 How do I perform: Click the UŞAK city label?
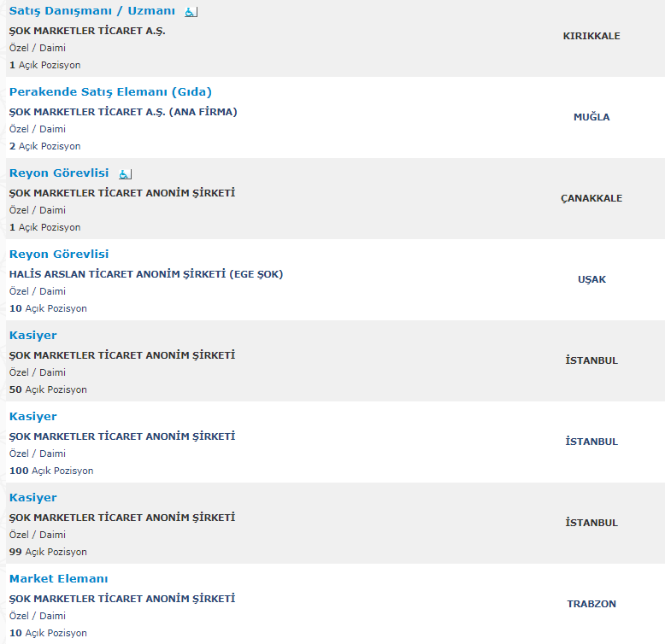click(591, 279)
